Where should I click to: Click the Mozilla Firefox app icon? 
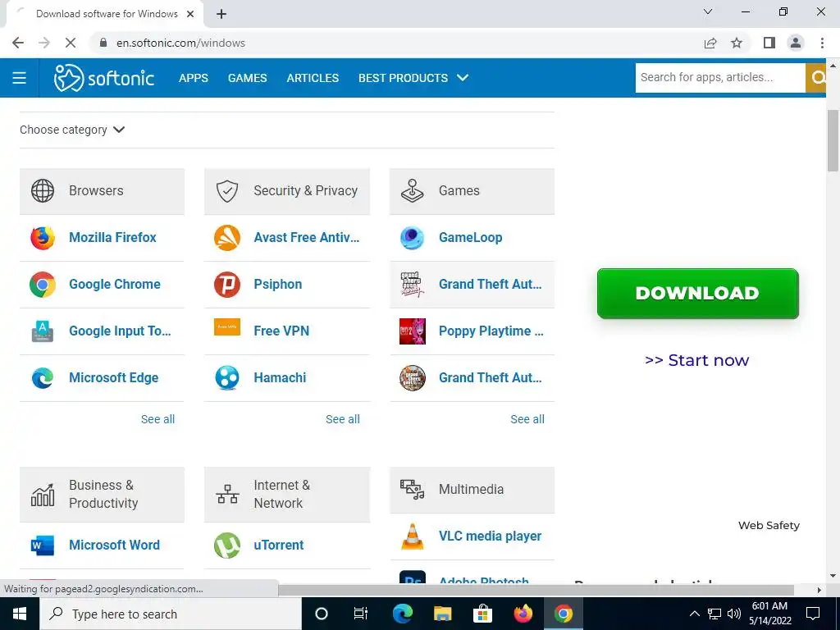43,238
